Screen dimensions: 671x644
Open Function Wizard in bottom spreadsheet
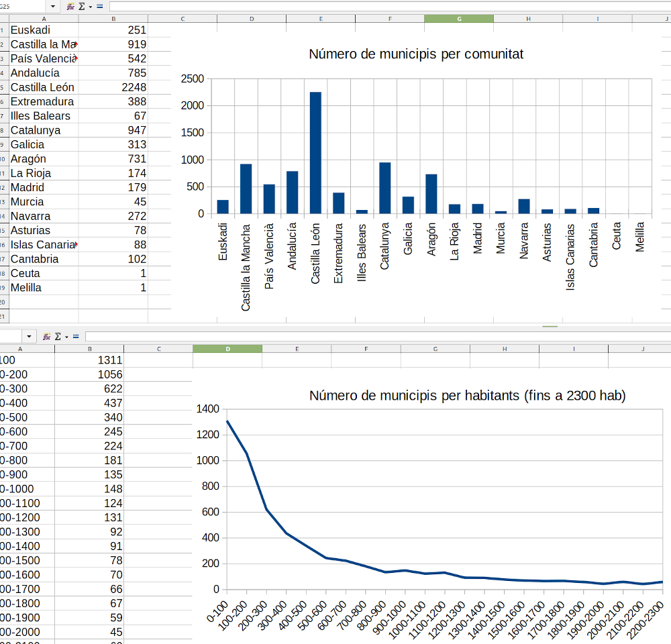coord(46,336)
